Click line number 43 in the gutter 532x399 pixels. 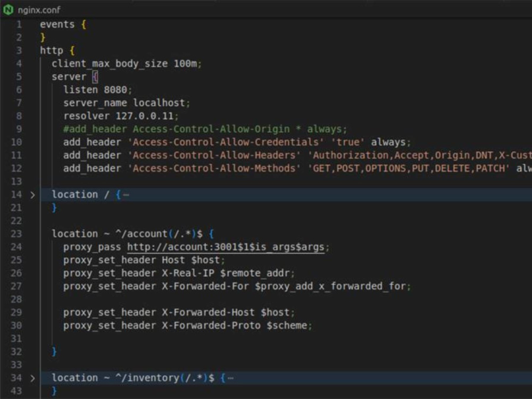pyautogui.click(x=16, y=391)
